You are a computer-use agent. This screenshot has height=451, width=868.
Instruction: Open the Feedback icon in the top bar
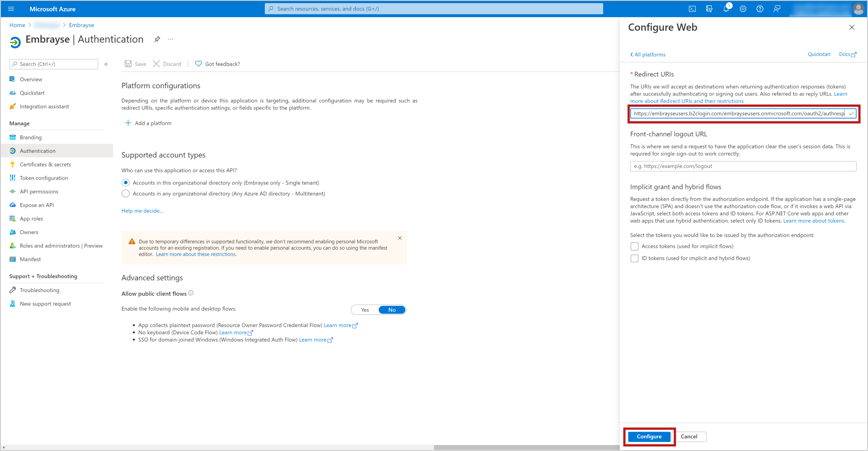tap(777, 9)
